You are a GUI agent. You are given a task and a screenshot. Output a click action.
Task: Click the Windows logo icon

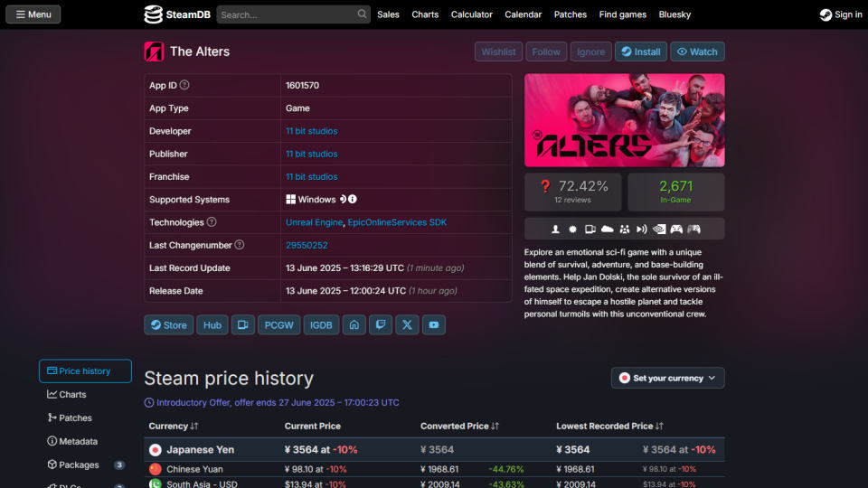[290, 199]
